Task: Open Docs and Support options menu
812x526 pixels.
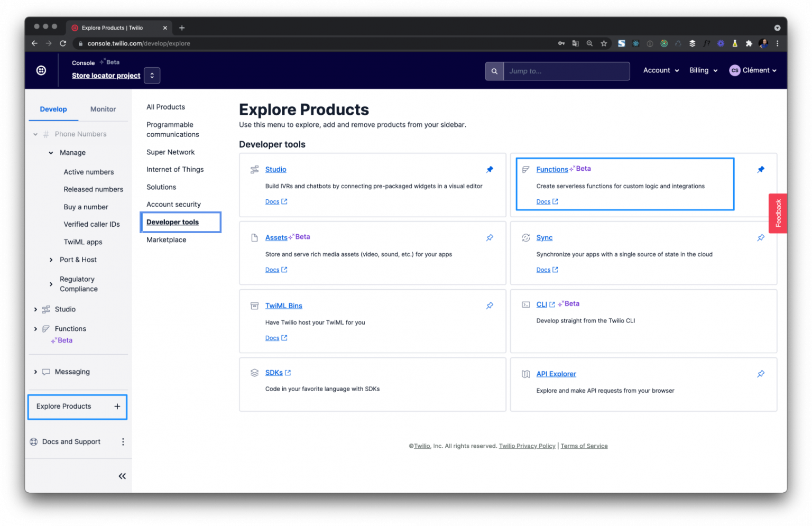Action: click(123, 442)
